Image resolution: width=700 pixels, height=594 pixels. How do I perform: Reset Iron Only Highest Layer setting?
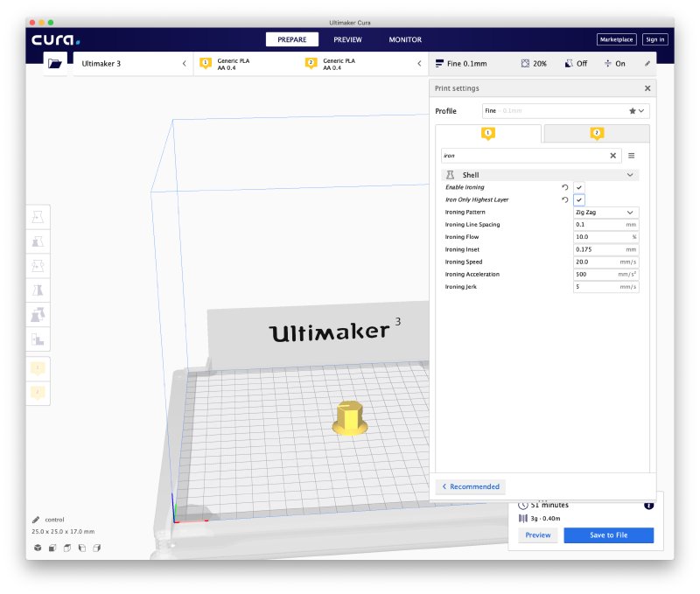click(564, 200)
